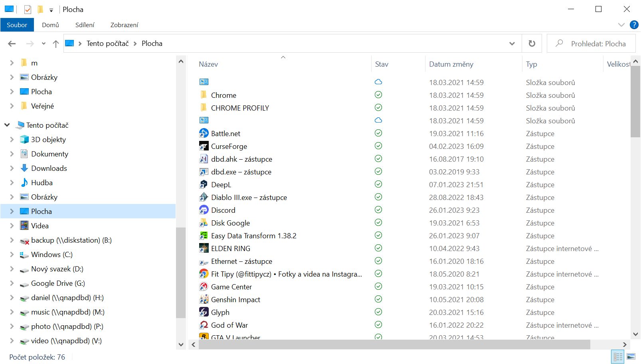Expand the ribbon with the chevron
This screenshot has height=364, width=641.
tap(621, 25)
